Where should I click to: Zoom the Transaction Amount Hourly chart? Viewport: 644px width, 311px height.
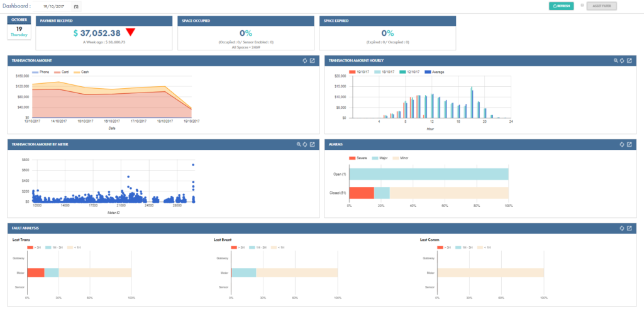pos(616,60)
